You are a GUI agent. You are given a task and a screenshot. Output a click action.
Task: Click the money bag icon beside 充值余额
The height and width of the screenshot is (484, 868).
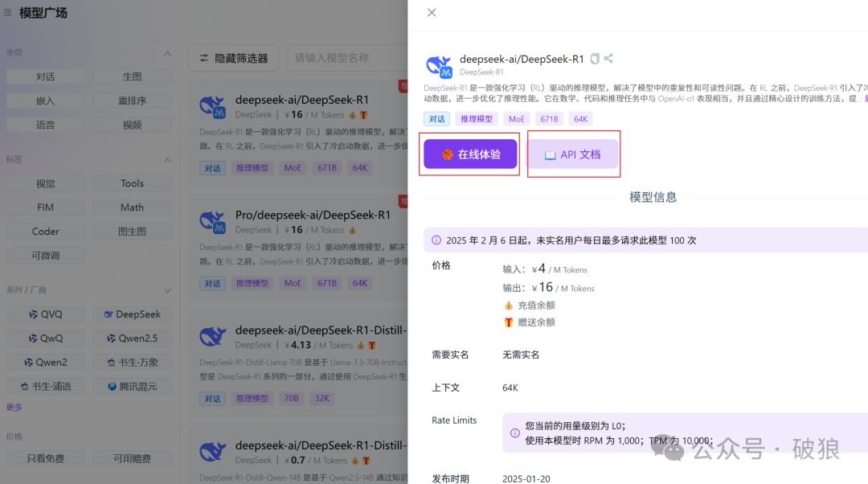point(509,306)
